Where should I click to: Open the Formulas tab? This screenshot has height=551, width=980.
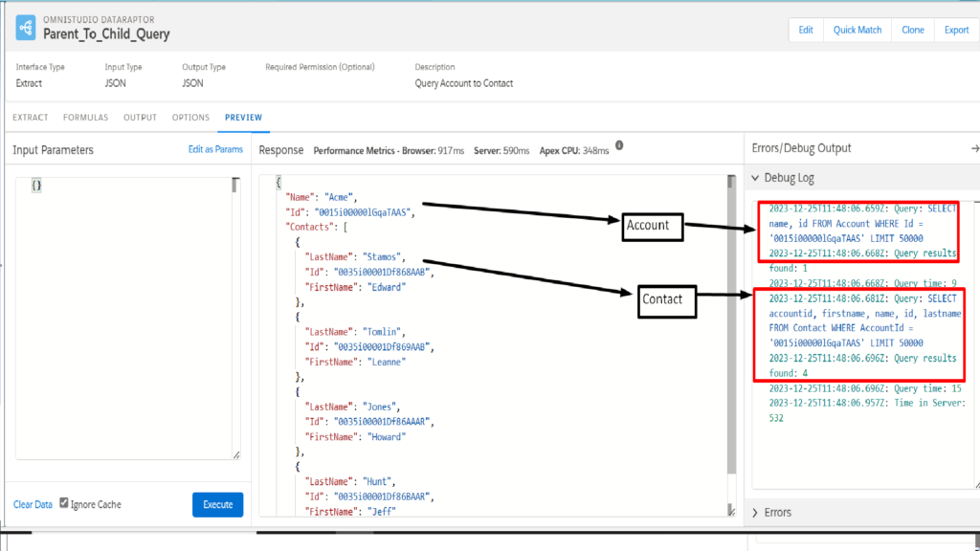pos(85,118)
